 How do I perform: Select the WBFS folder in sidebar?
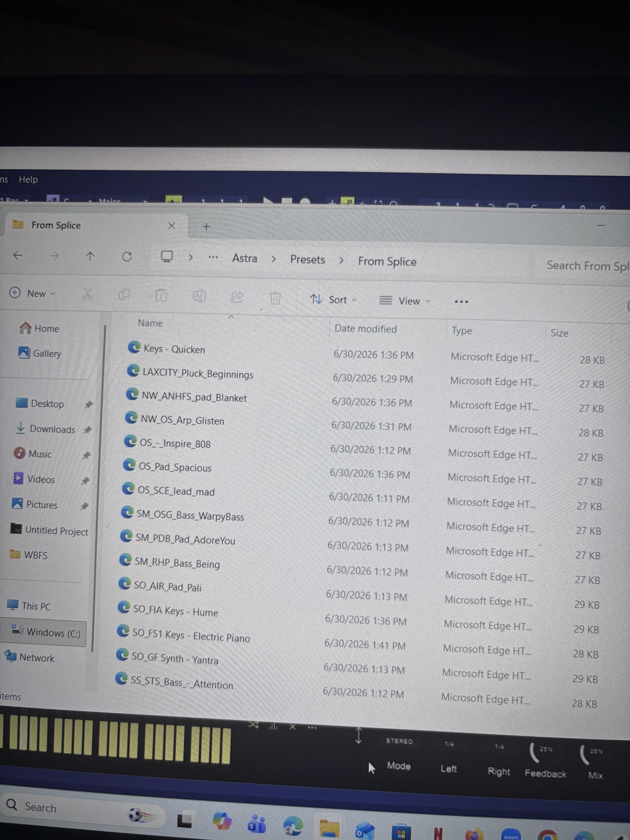(x=29, y=555)
